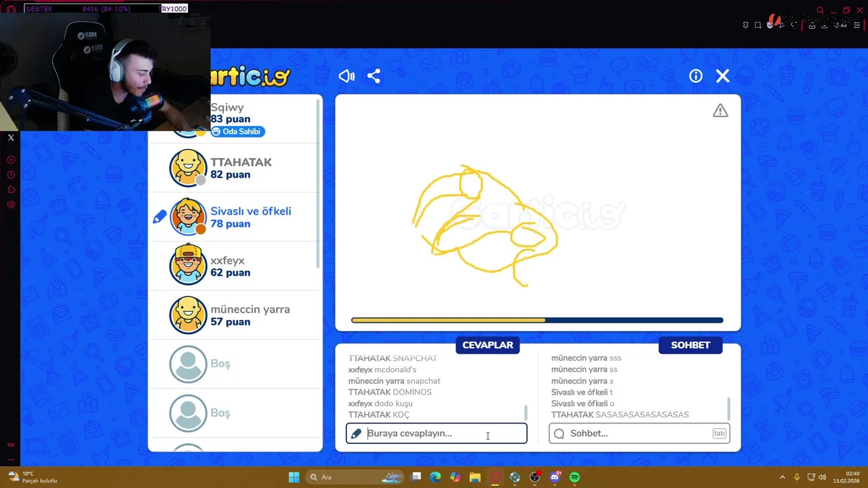The height and width of the screenshot is (488, 868).
Task: Select TTAHATAK player avatar
Action: coord(188,167)
